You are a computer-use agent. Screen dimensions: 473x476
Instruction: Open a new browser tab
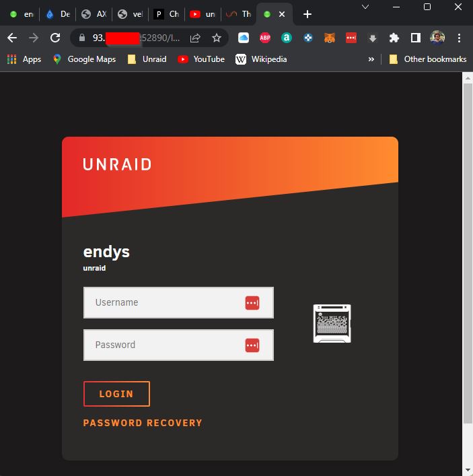(x=307, y=14)
